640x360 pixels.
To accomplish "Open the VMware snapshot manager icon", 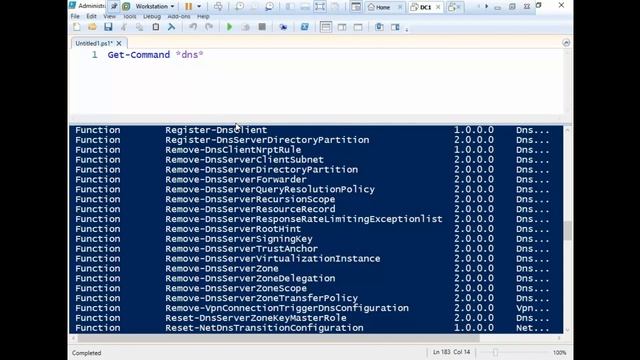I will click(x=269, y=6).
